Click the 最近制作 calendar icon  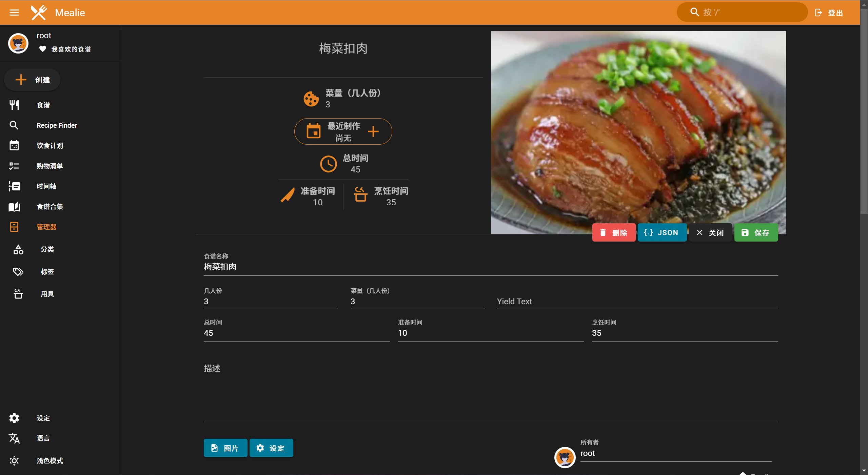(x=313, y=131)
